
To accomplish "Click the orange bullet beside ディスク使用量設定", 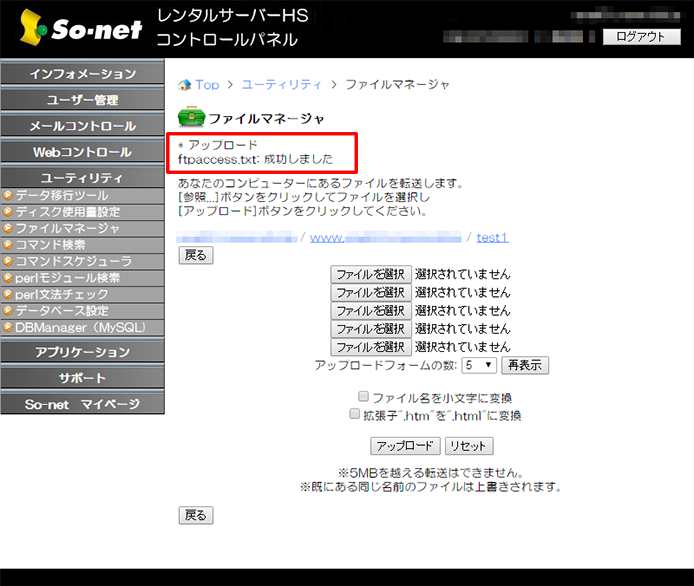I will click(x=8, y=212).
